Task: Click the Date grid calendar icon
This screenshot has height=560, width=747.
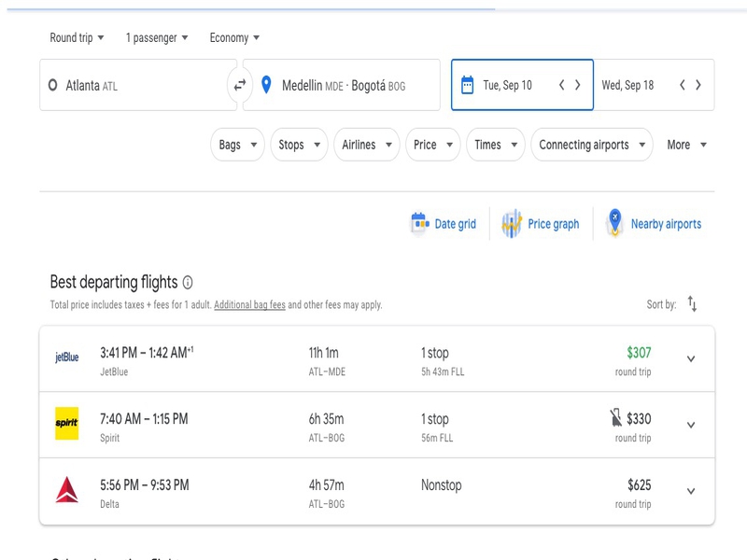Action: tap(419, 224)
